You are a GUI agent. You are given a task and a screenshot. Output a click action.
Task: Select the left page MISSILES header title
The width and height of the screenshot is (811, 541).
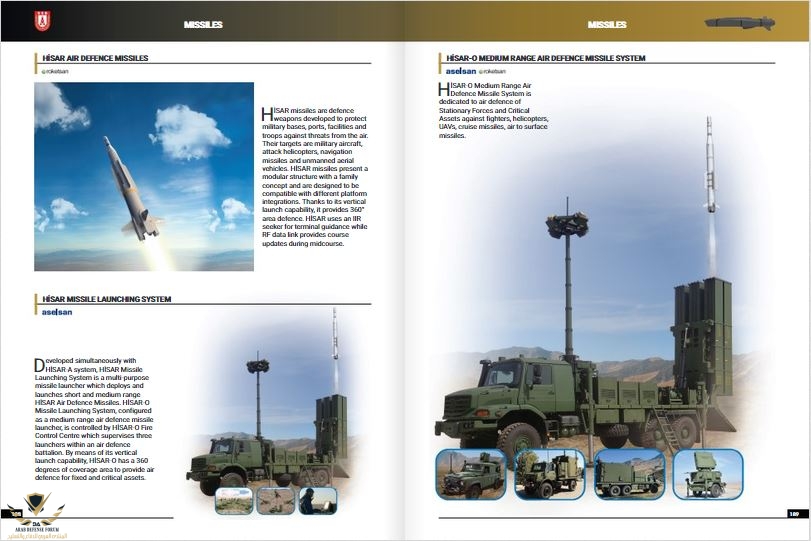(203, 24)
